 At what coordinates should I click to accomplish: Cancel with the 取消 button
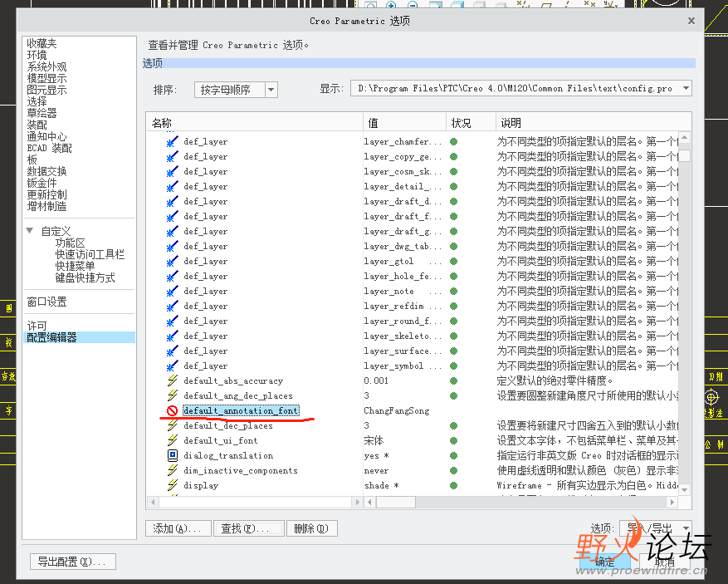664,562
